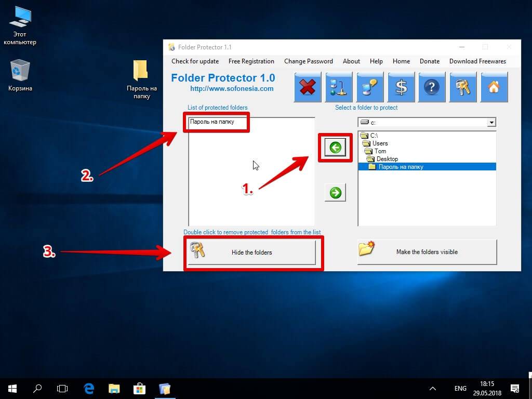Click Folder Protector title bar app icon
532x399 pixels.
(x=171, y=47)
